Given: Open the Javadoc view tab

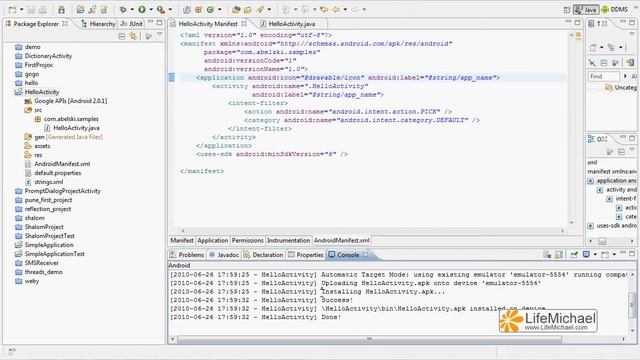Looking at the screenshot, I should 224,255.
